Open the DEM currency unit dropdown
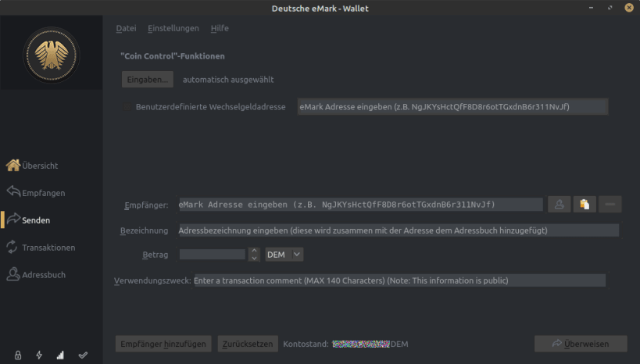Viewport: 640px width, 364px height. coord(284,255)
